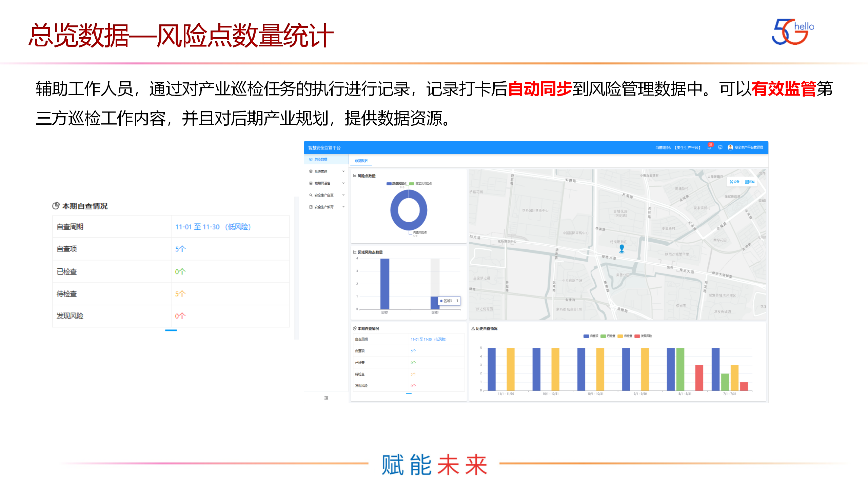Screen dimensions: 868x488
Task: Click the 区域1 bar in area chart
Action: click(384, 284)
